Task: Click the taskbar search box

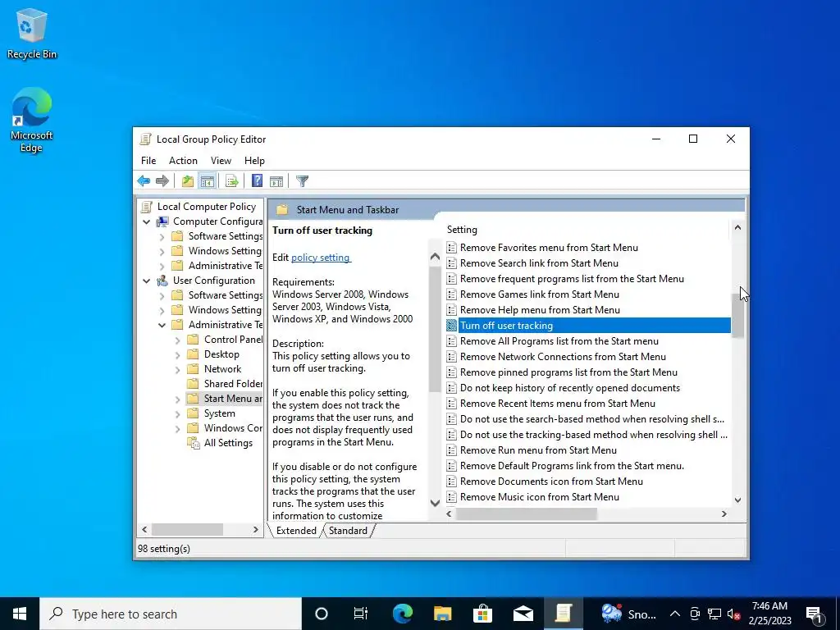Action: click(x=171, y=614)
